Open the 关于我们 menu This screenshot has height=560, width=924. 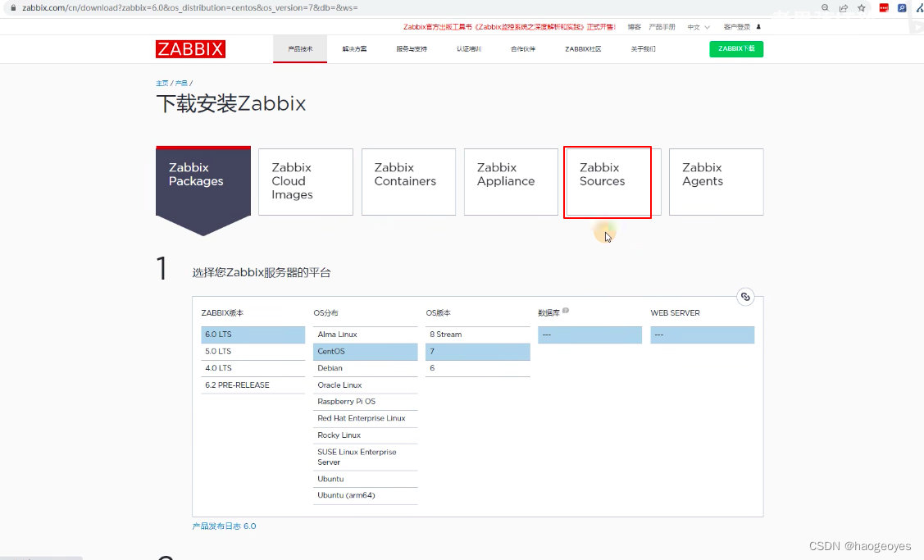pos(643,49)
